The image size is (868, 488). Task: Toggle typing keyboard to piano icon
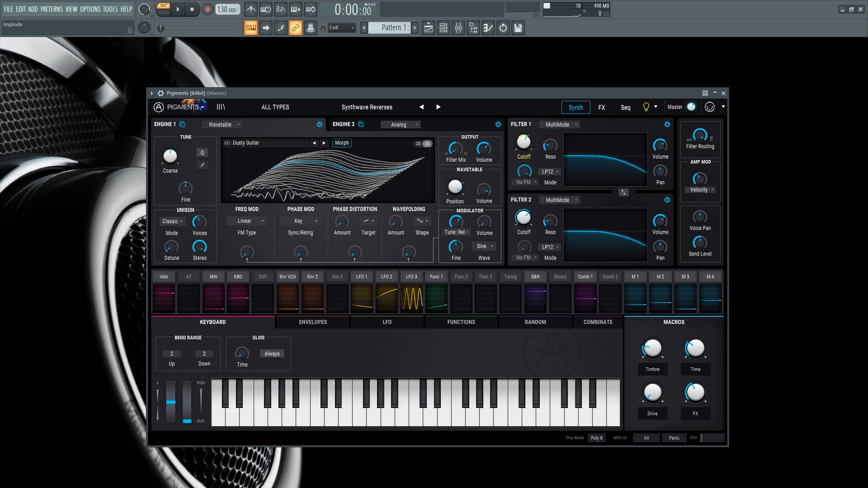(251, 28)
